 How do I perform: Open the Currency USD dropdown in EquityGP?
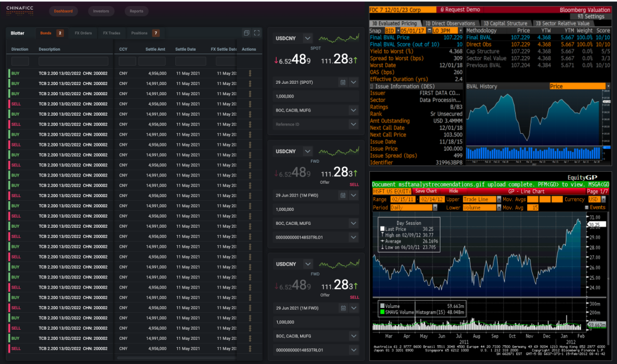tap(604, 199)
